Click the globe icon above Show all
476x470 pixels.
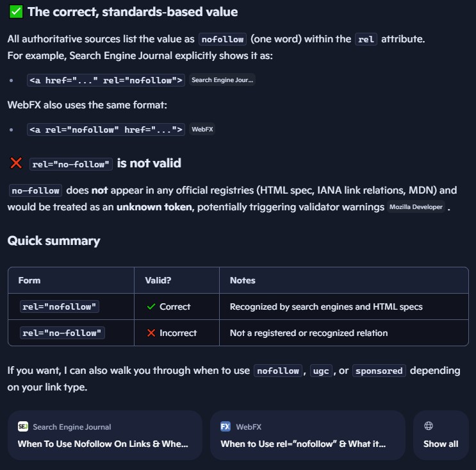[429, 426]
